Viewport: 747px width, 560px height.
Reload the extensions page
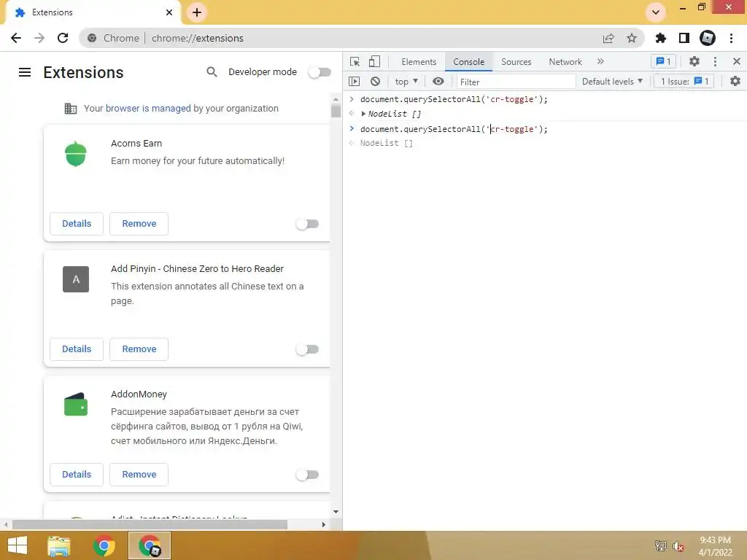click(x=63, y=38)
